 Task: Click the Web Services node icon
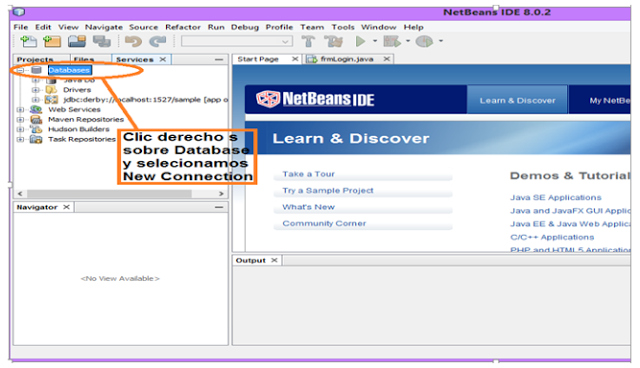click(36, 109)
